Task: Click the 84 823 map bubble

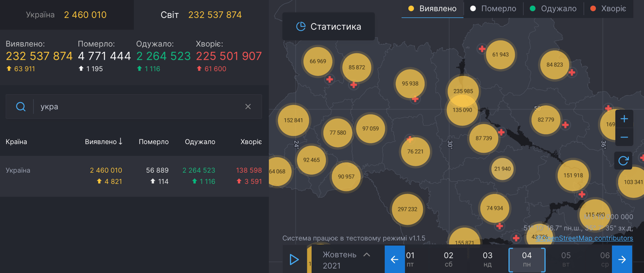Action: click(x=554, y=64)
